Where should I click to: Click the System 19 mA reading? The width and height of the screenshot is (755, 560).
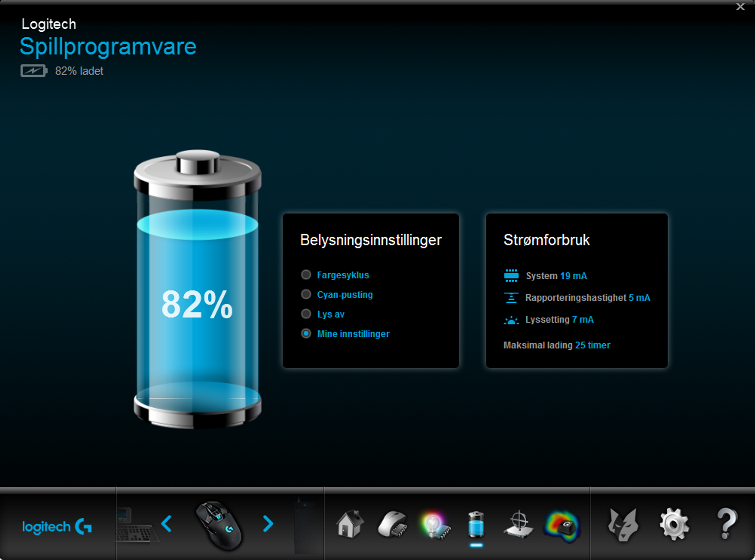coord(556,276)
